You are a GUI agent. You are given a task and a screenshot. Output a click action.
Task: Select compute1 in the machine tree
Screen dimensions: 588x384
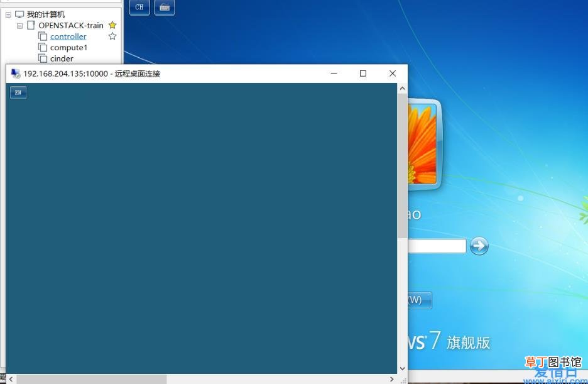point(68,48)
